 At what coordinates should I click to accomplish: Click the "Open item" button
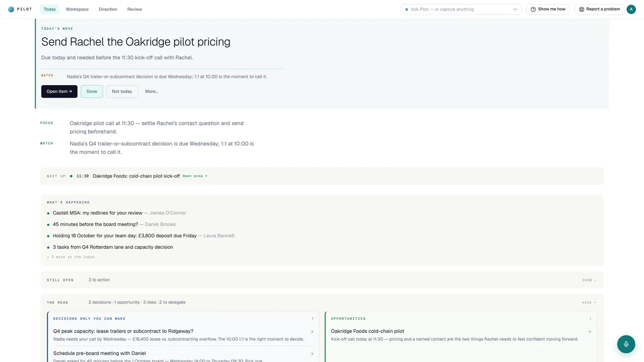pos(59,92)
